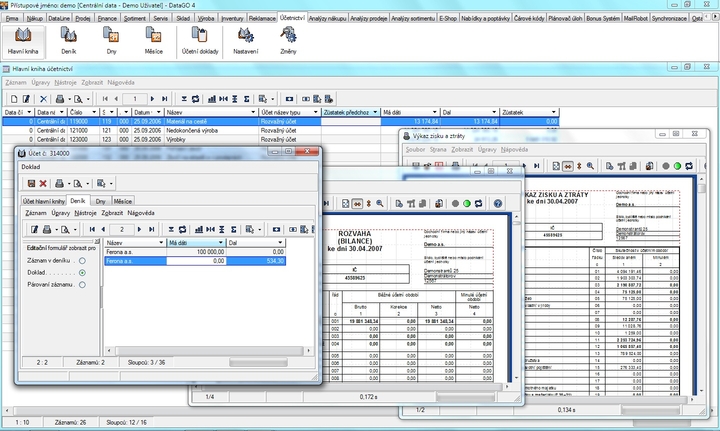Open Doklad menu in Účet č. 314000

pyautogui.click(x=31, y=167)
